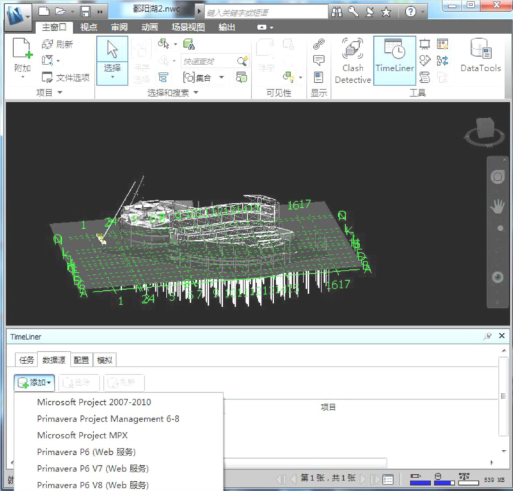Click the wrench key icon in the title bar
The height and width of the screenshot is (492, 514).
tap(353, 12)
